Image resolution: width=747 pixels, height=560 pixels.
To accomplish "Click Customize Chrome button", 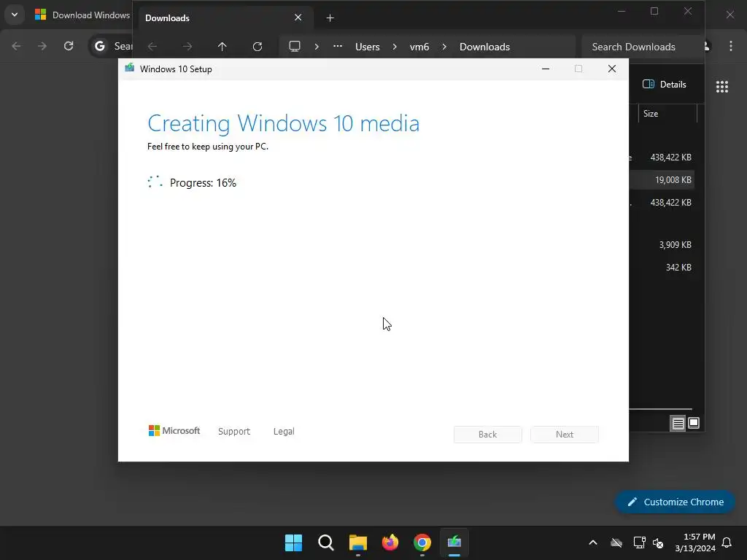I will tap(675, 502).
